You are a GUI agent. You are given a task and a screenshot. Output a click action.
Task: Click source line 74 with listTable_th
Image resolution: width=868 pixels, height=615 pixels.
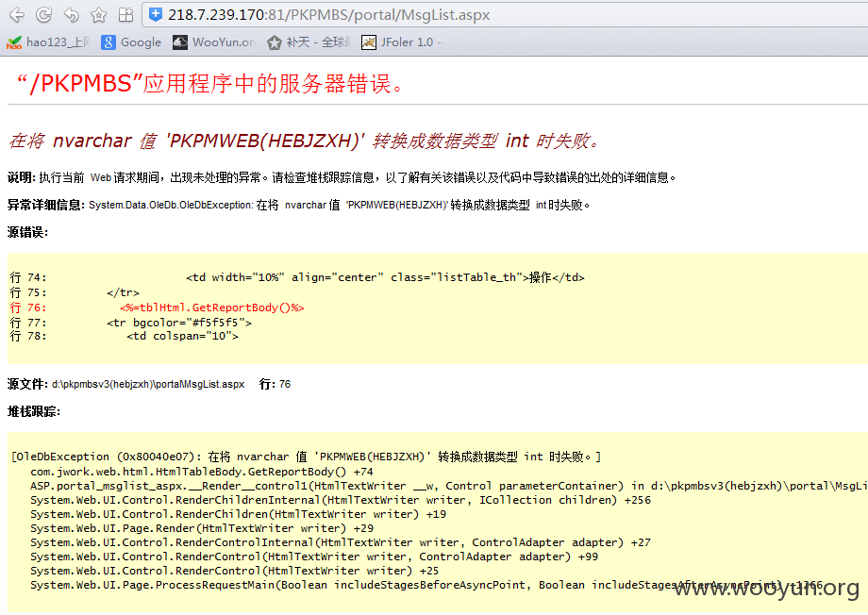click(x=297, y=277)
